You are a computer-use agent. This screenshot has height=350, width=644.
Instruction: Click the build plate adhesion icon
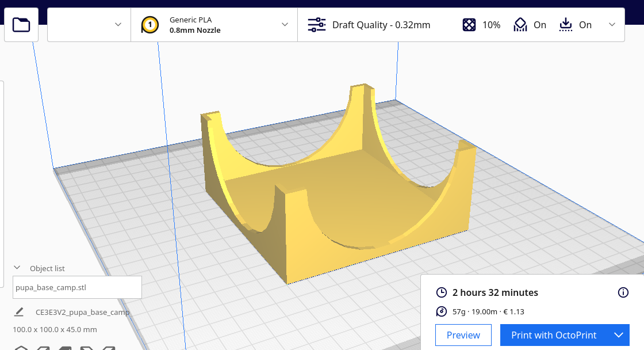tap(566, 25)
